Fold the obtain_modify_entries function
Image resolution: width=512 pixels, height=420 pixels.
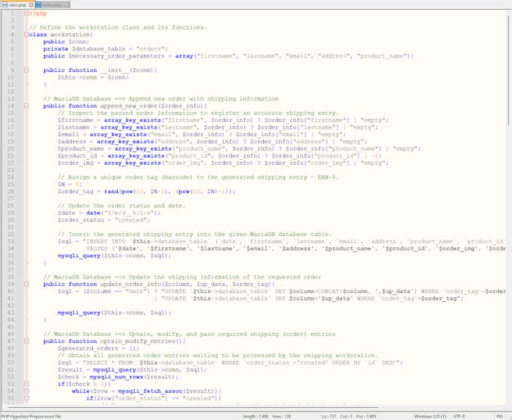(26, 341)
